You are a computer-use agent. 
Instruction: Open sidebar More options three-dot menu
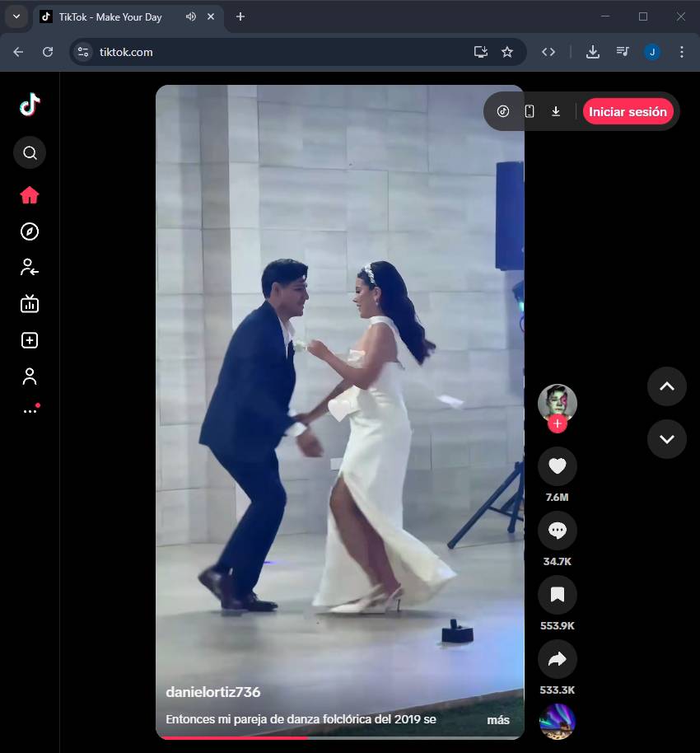click(x=30, y=410)
